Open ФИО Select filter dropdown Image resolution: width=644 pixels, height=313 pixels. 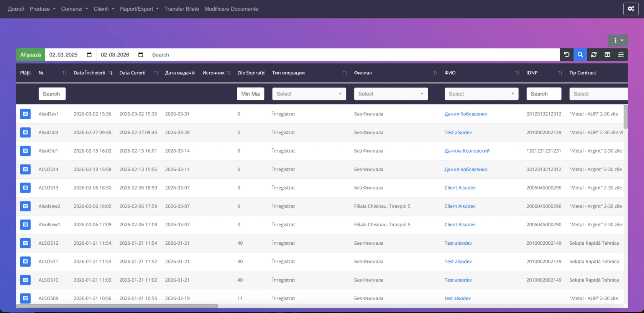(x=481, y=94)
